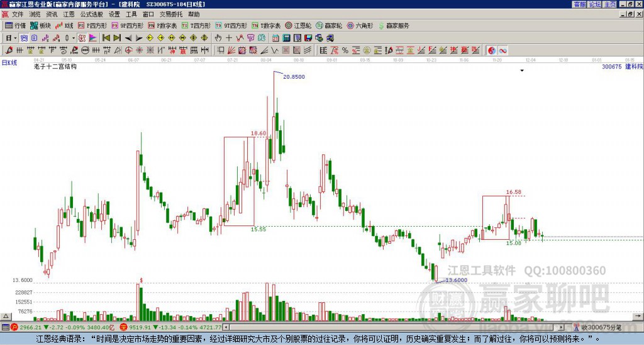Open the 赢家轮 wheel tool
This screenshot has width=644, height=345.
329,25
